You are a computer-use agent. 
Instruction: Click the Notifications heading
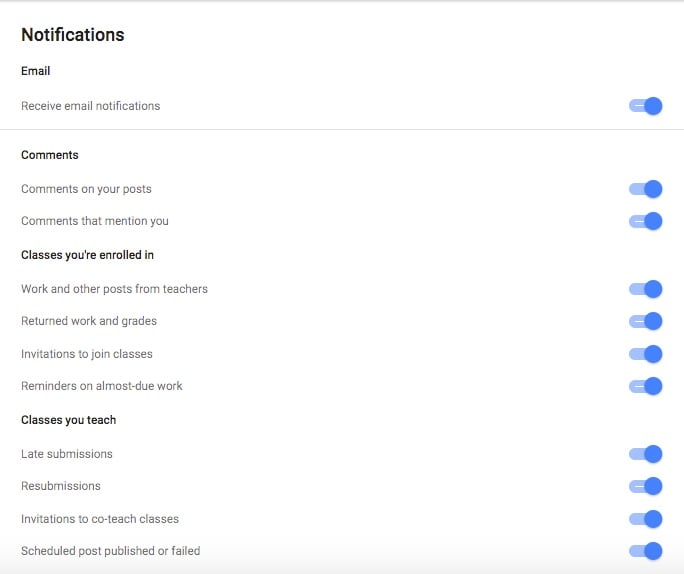point(73,34)
